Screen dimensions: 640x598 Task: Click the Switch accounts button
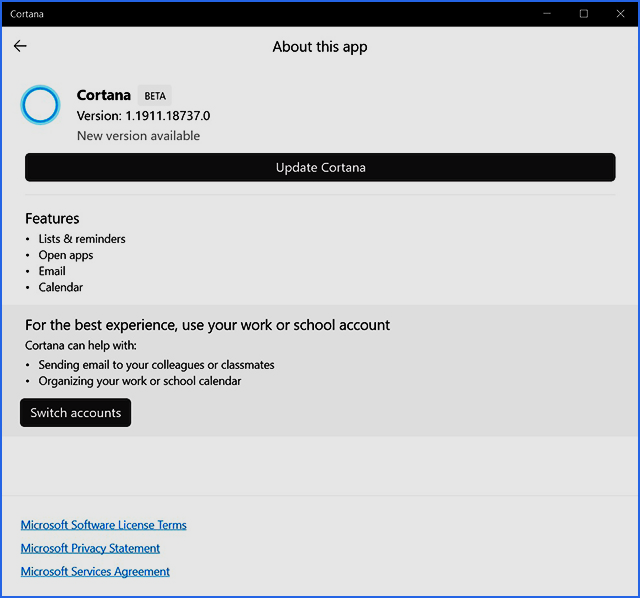pos(75,413)
